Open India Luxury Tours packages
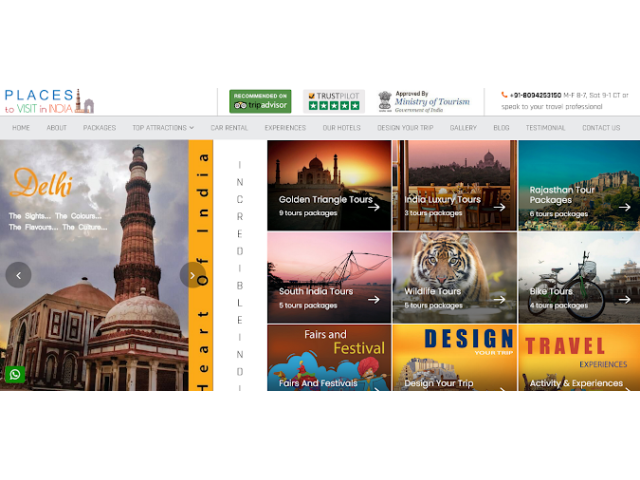This screenshot has width=640, height=480. 453,186
